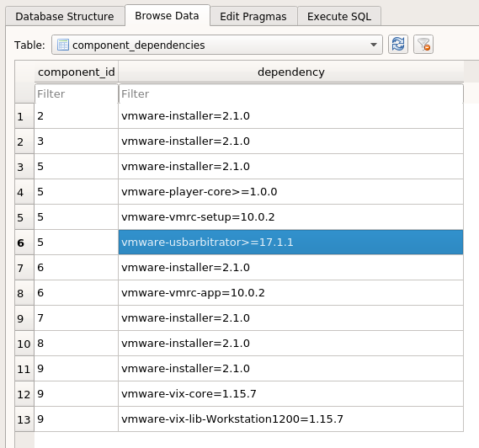Click the dependency cell in row 2
Image resolution: width=479 pixels, height=448 pixels.
coord(290,141)
